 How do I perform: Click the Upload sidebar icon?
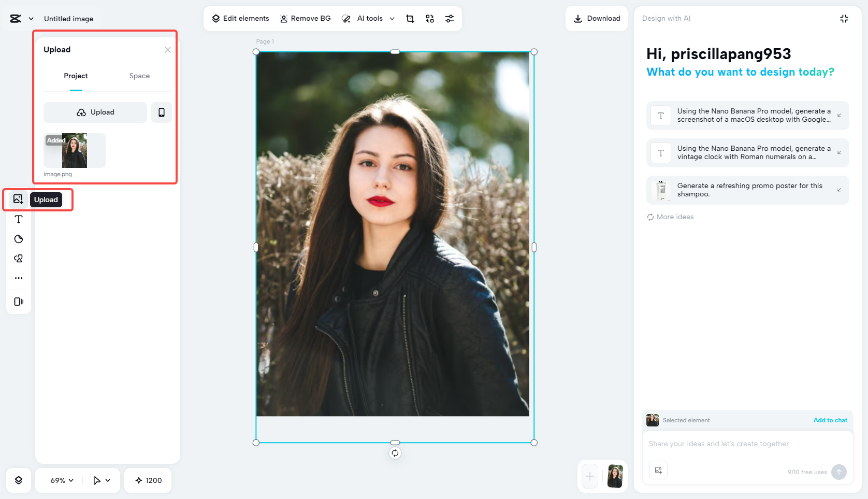pos(18,199)
